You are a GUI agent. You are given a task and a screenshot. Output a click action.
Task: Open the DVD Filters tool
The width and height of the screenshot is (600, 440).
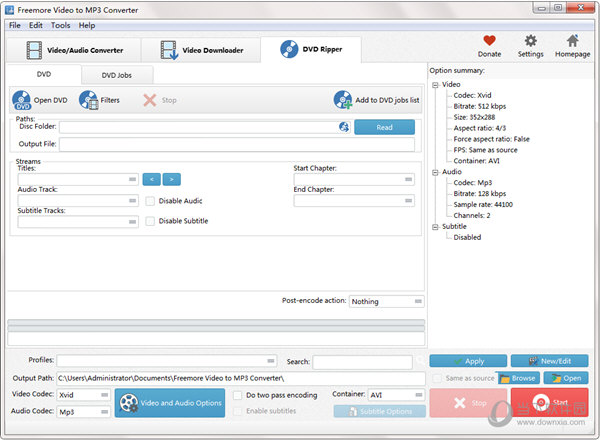tap(99, 100)
